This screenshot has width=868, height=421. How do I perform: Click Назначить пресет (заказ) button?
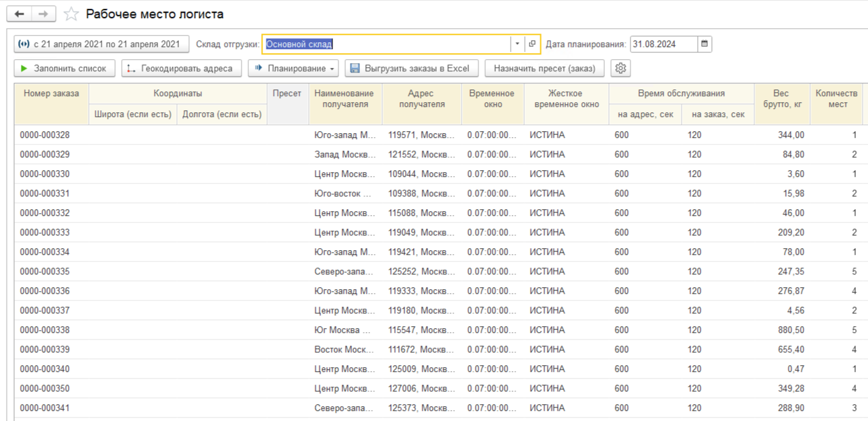point(544,68)
